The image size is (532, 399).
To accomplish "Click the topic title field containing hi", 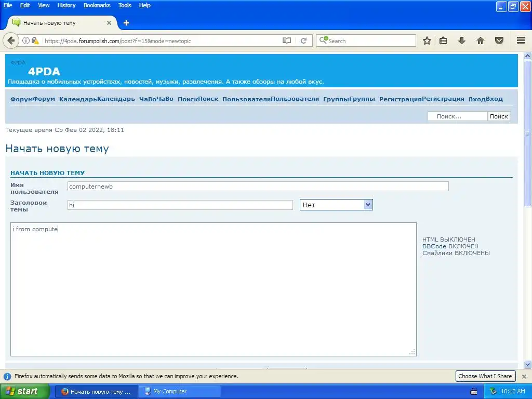I will (180, 205).
